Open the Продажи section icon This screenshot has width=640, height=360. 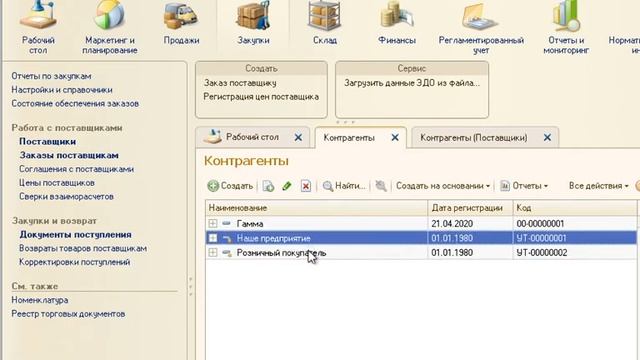(181, 16)
